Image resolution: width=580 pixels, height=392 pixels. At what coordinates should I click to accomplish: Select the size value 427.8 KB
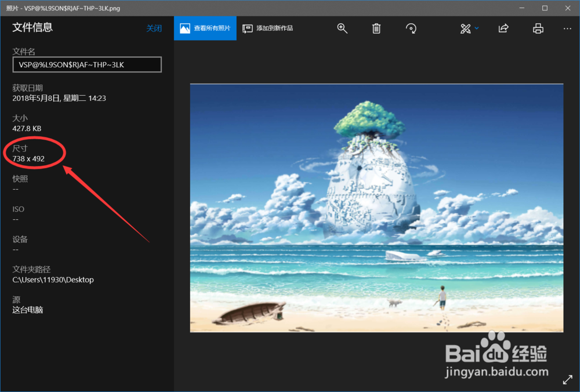(27, 129)
